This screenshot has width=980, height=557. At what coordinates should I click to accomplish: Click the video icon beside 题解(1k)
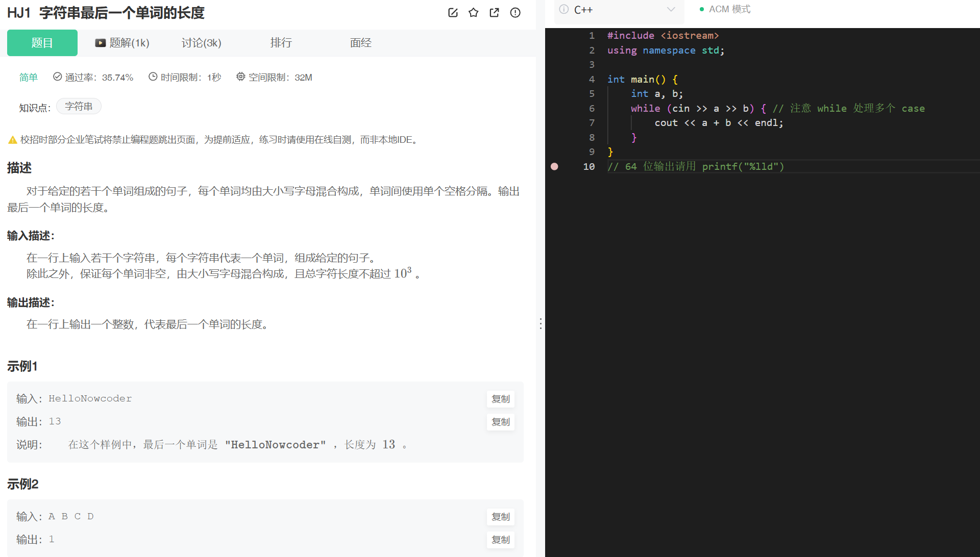click(x=101, y=43)
